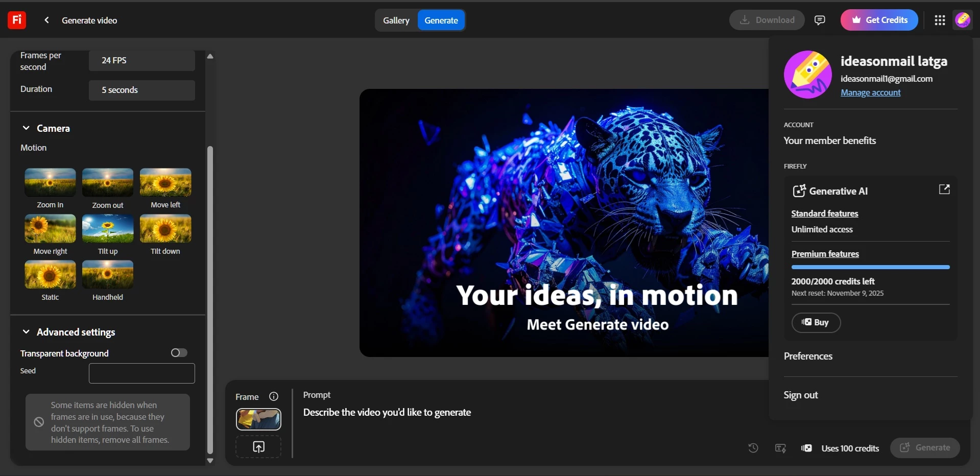Click the uploaded first frame thumbnail

258,419
